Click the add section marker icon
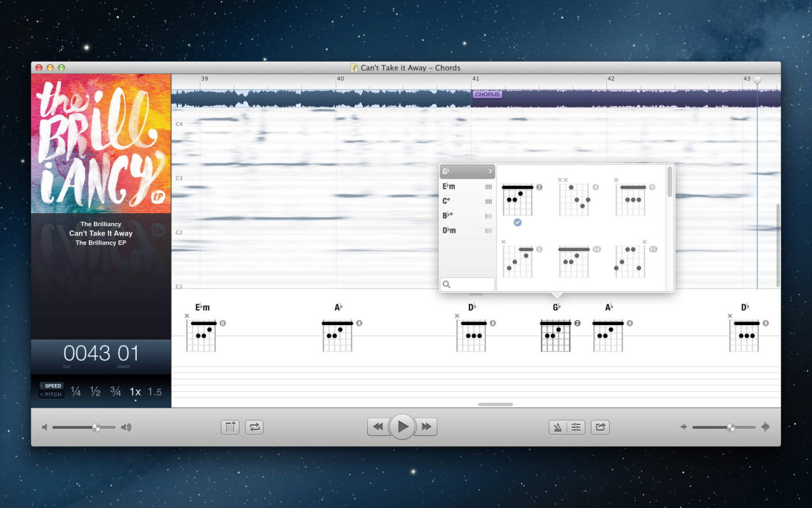This screenshot has width=812, height=508. pyautogui.click(x=230, y=427)
